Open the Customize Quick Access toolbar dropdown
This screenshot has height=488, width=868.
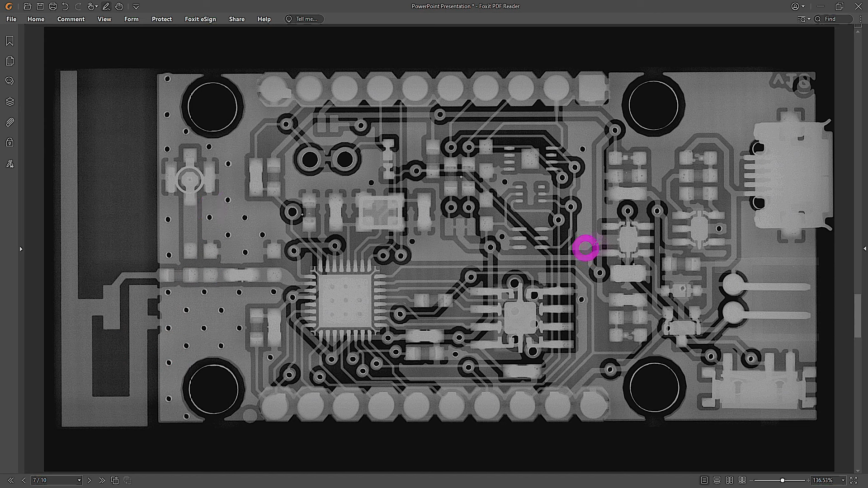click(x=136, y=6)
